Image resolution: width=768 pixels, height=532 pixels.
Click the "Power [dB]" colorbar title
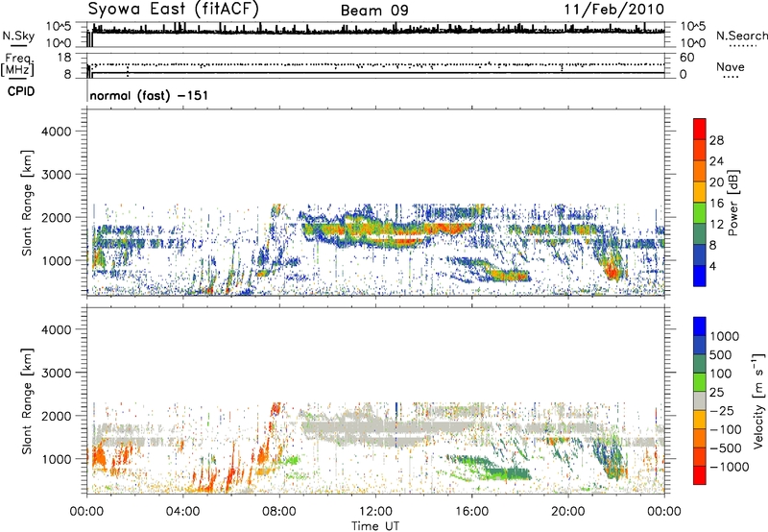point(732,203)
